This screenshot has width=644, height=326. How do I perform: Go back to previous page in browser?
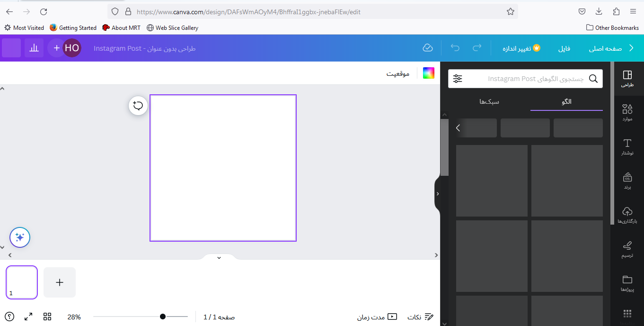(9, 11)
